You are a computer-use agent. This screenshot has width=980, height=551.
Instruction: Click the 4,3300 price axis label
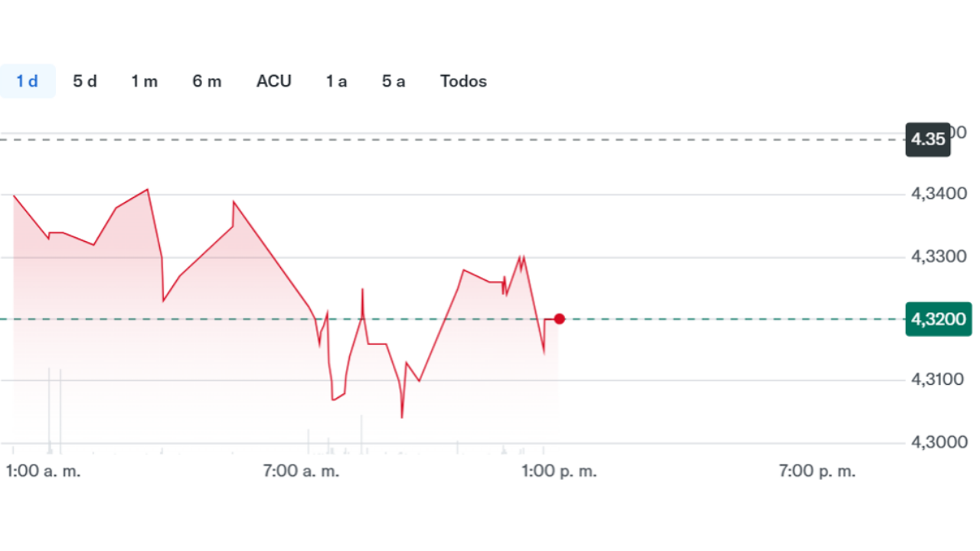pyautogui.click(x=939, y=257)
